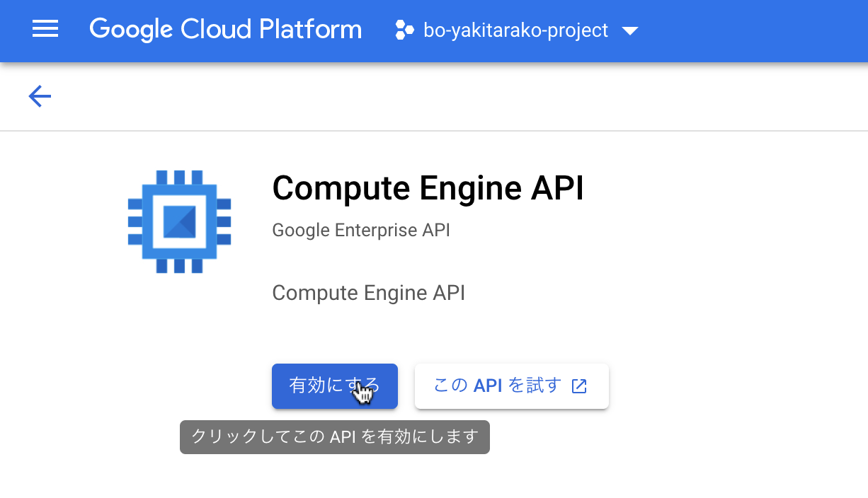Viewport: 868px width, 498px height.
Task: Go back using the left arrow
Action: 40,96
